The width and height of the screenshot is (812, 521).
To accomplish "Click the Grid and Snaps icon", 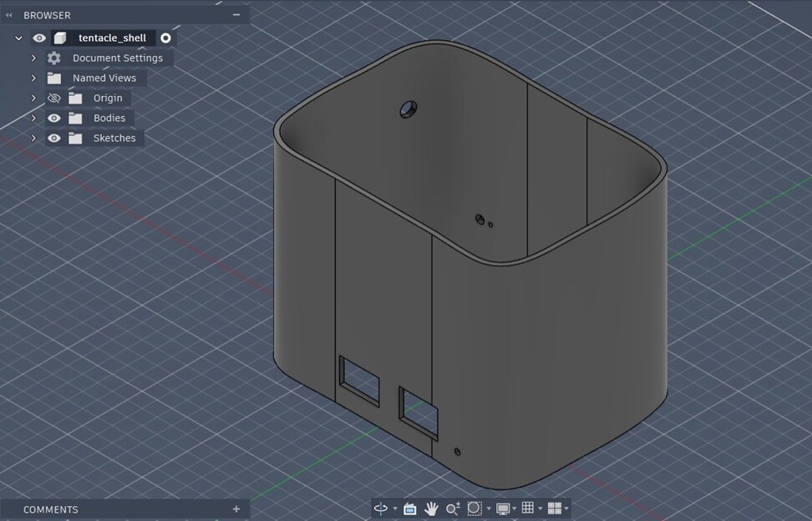I will click(x=528, y=508).
